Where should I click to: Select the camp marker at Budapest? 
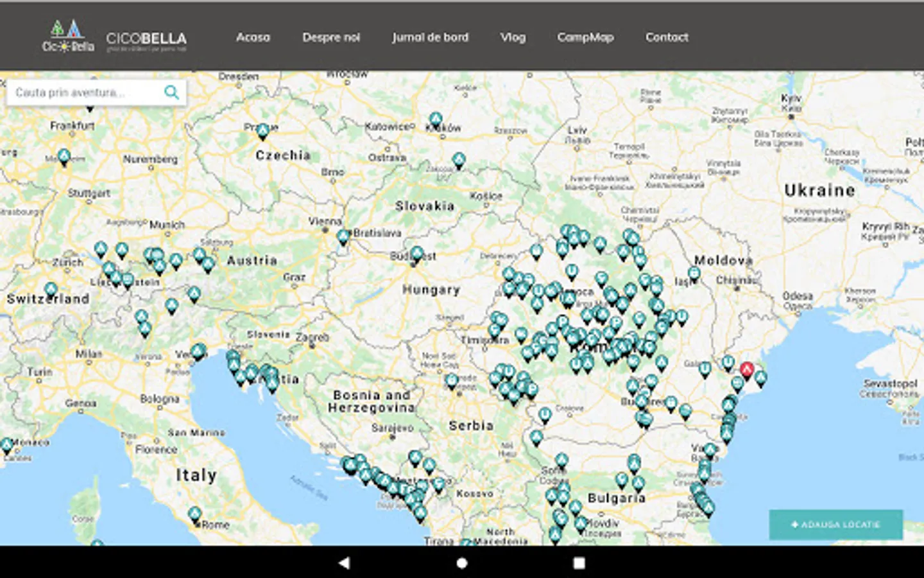(417, 255)
